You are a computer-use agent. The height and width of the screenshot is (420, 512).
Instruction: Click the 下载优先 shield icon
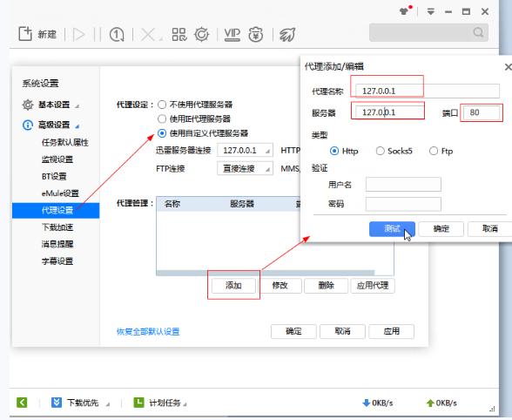click(57, 403)
